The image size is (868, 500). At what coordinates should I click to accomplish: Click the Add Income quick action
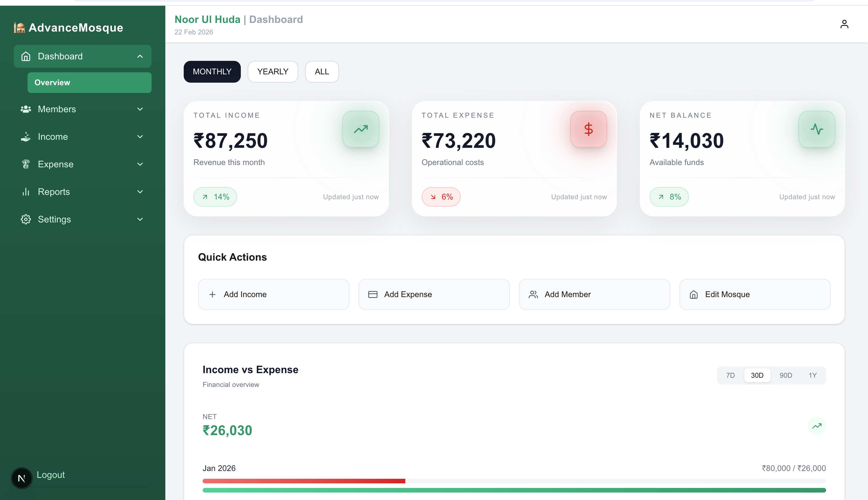click(x=273, y=294)
